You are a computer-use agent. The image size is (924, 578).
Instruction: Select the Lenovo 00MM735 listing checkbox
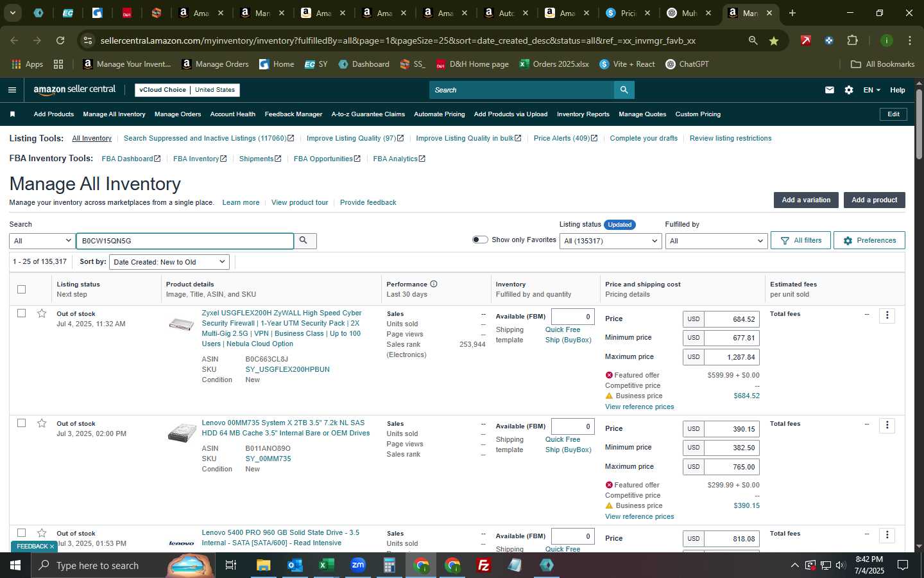[x=21, y=423]
